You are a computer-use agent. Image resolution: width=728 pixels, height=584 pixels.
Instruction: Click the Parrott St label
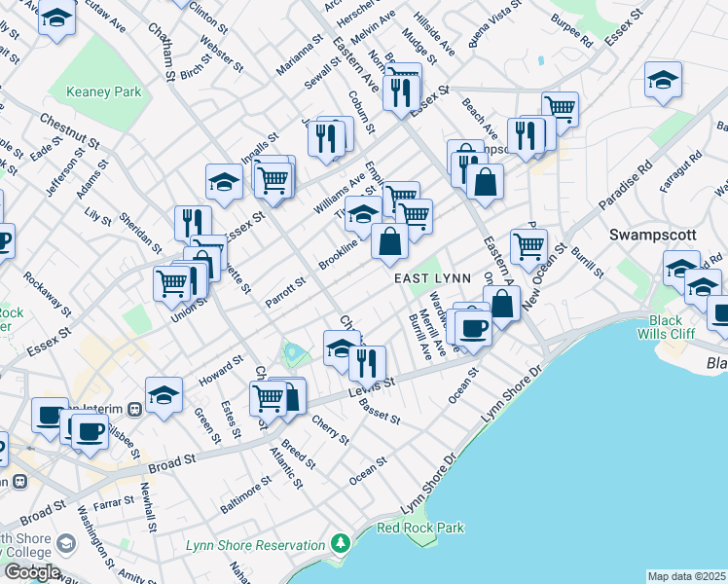pos(285,292)
